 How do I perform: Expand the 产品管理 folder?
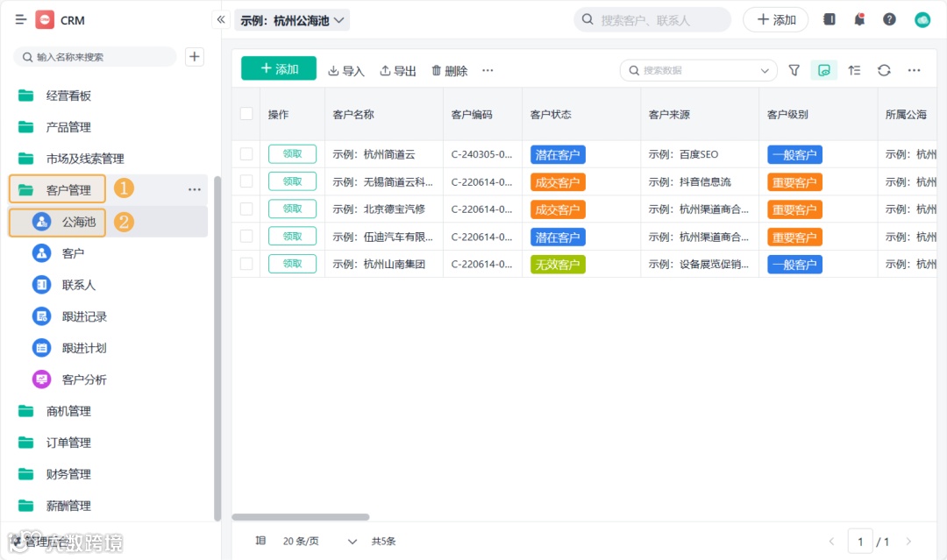[x=108, y=127]
